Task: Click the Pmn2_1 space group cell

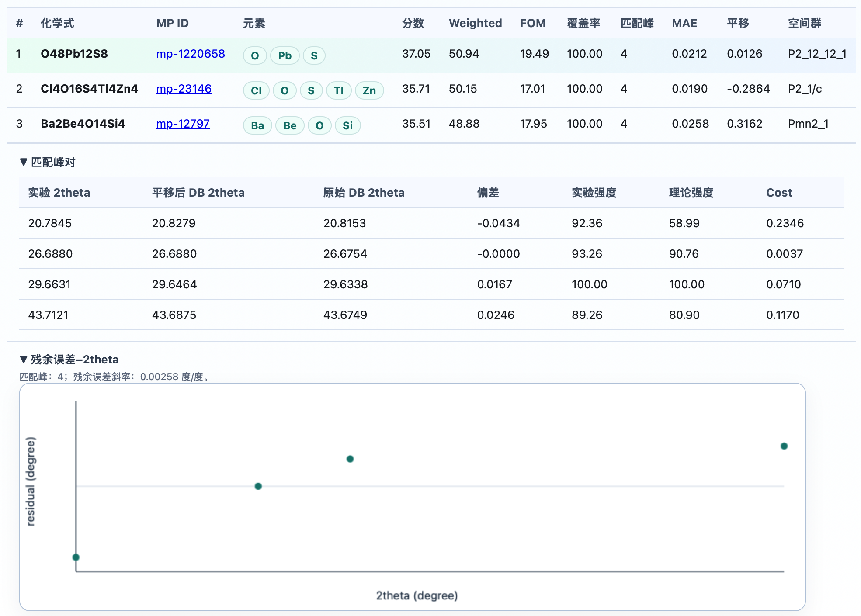Action: [808, 124]
